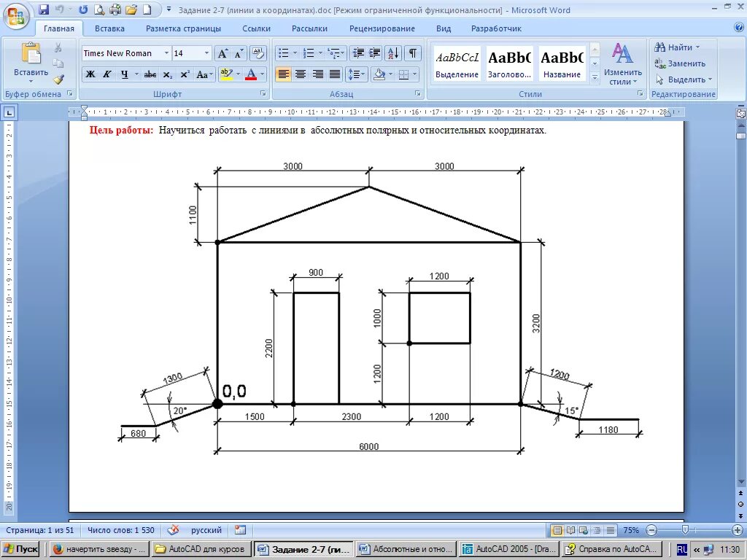Toggle show paragraph marks ¶
This screenshot has height=560, width=747.
click(x=413, y=52)
